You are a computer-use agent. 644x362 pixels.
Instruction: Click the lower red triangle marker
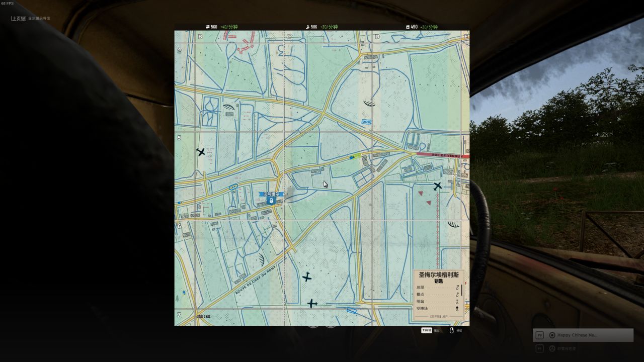(x=429, y=203)
